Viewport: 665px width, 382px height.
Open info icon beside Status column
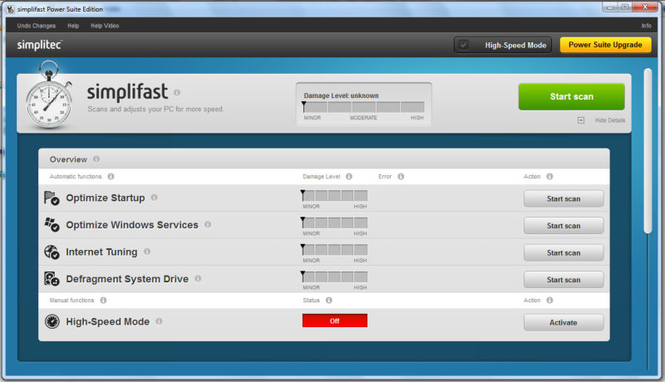pyautogui.click(x=329, y=300)
